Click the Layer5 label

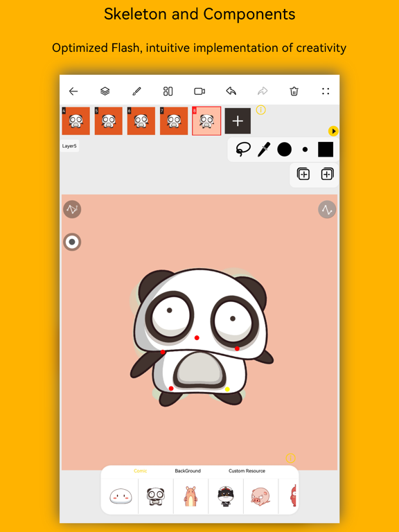(69, 146)
